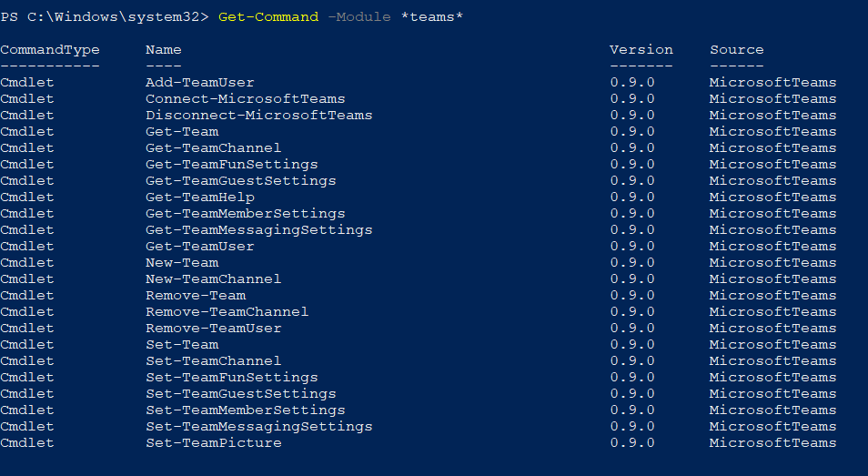Click the Get-Command text in the prompt
Viewport: 868px width, 476px height.
point(267,17)
